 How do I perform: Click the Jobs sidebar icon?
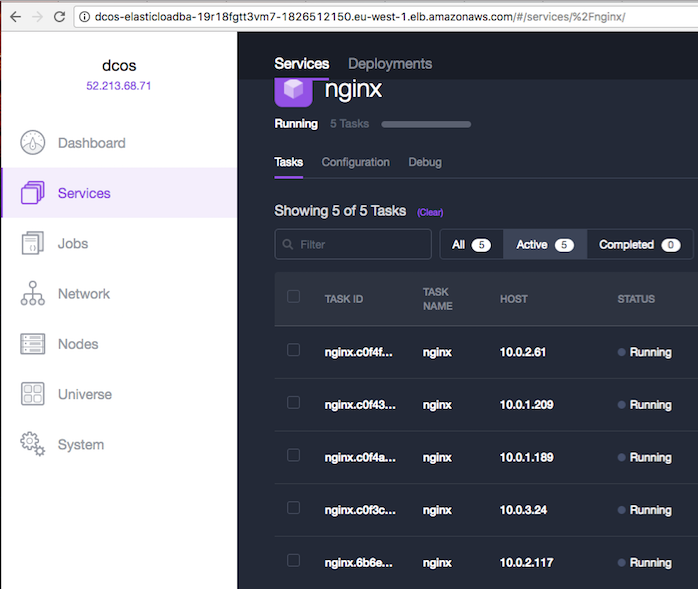point(32,243)
